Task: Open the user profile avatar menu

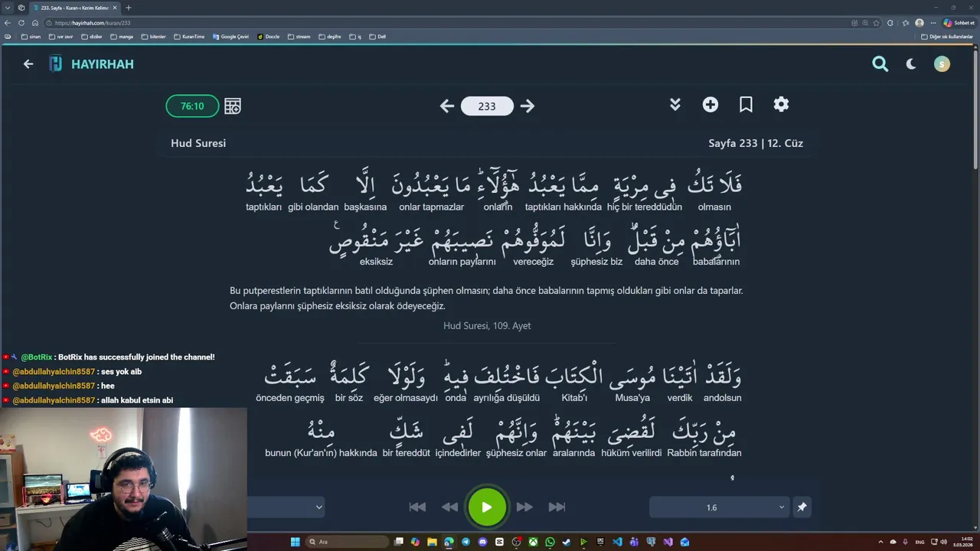Action: coord(942,64)
